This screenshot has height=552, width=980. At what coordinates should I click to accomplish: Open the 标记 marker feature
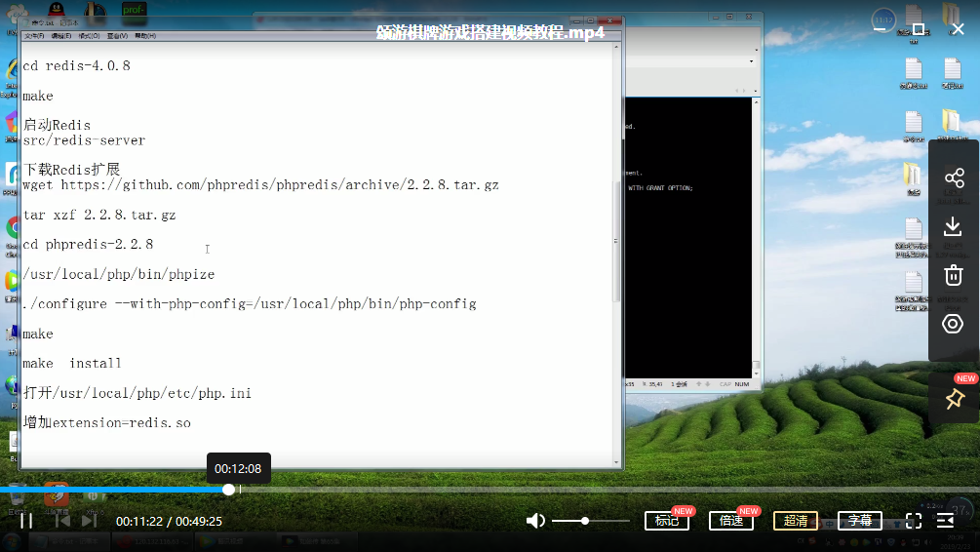coord(667,521)
